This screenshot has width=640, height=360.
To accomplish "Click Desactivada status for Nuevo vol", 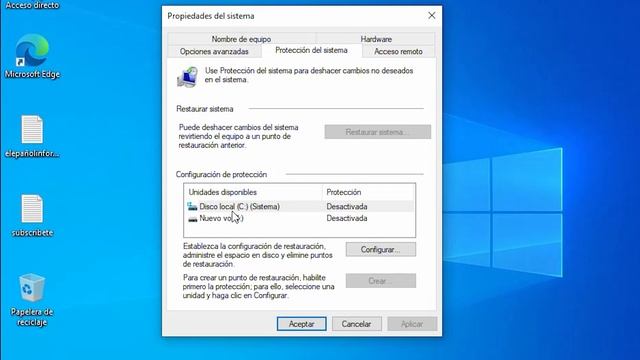I will [347, 218].
